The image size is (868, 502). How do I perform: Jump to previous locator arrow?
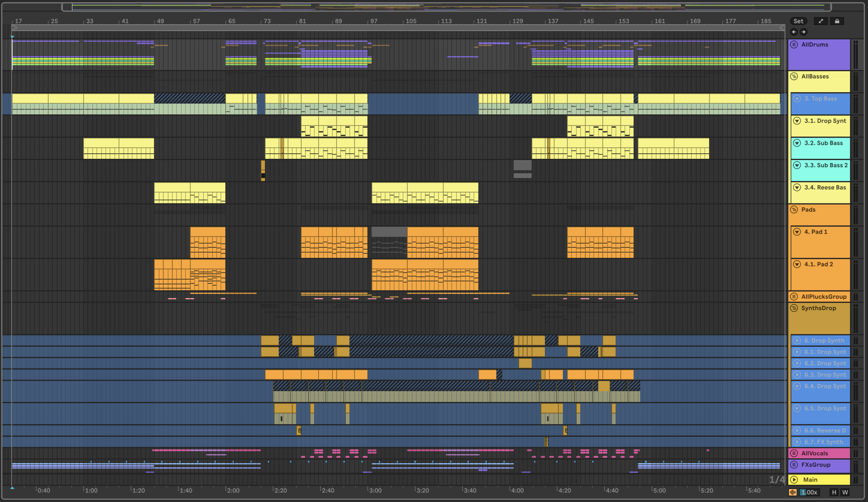(794, 32)
